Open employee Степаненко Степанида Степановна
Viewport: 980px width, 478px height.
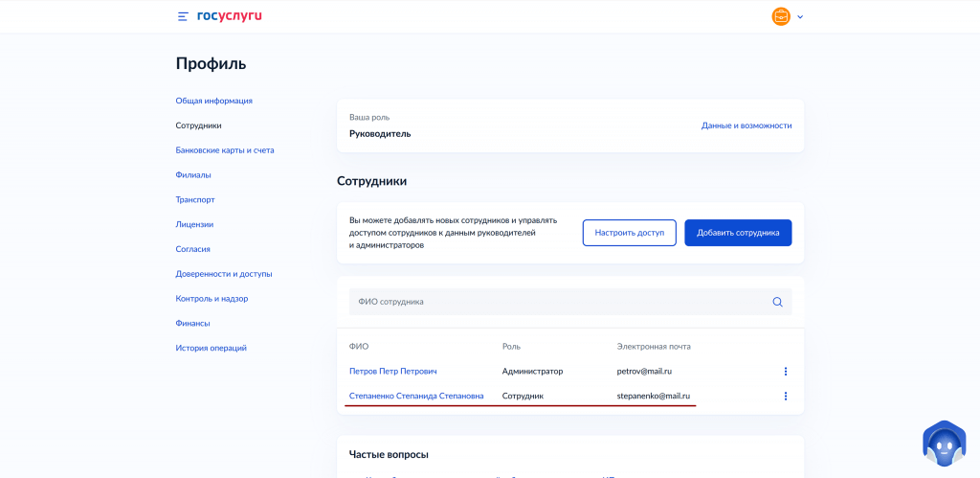tap(416, 396)
